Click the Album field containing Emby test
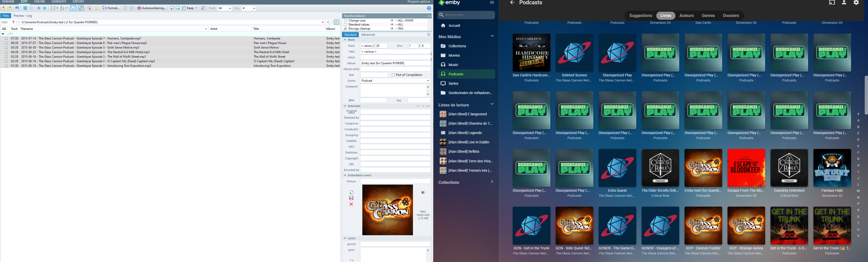 pyautogui.click(x=395, y=63)
